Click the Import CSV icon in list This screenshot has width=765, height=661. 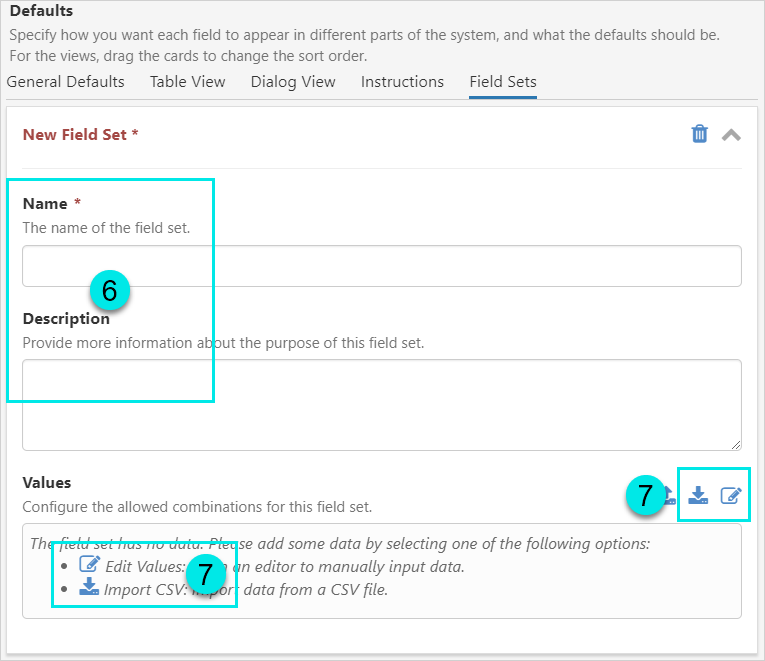pos(89,588)
